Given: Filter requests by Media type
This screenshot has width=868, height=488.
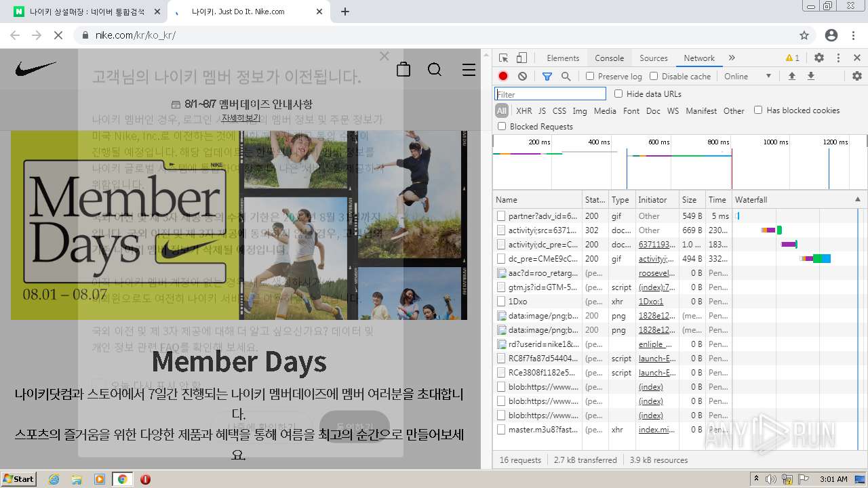Looking at the screenshot, I should [x=605, y=110].
